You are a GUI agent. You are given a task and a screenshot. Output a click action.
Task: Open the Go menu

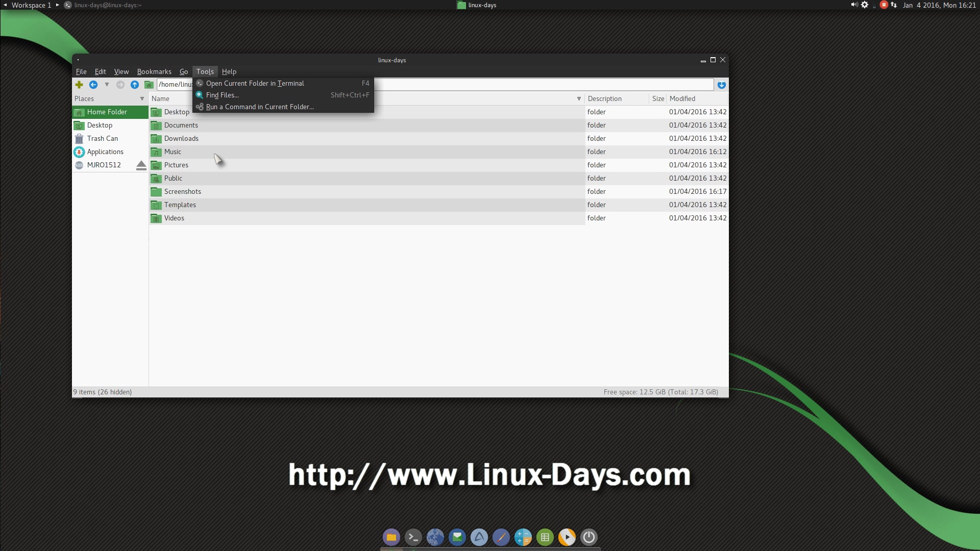coord(184,71)
